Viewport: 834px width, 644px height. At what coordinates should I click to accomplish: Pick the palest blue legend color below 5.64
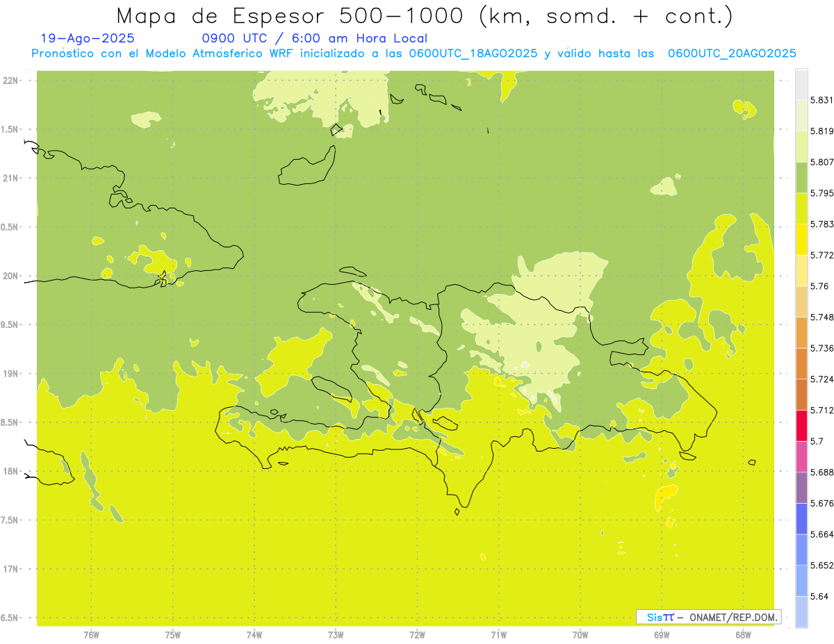[x=801, y=612]
